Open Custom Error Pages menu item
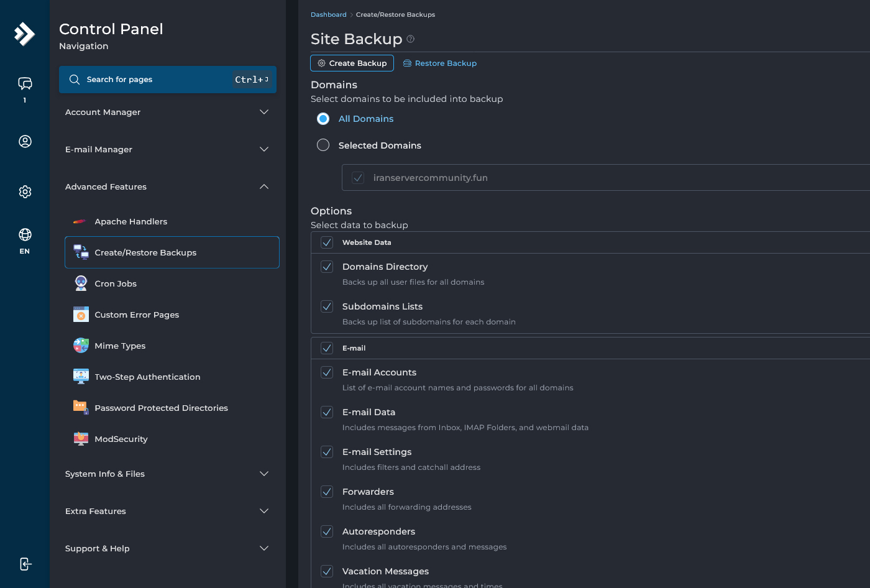This screenshot has height=588, width=870. (x=137, y=315)
